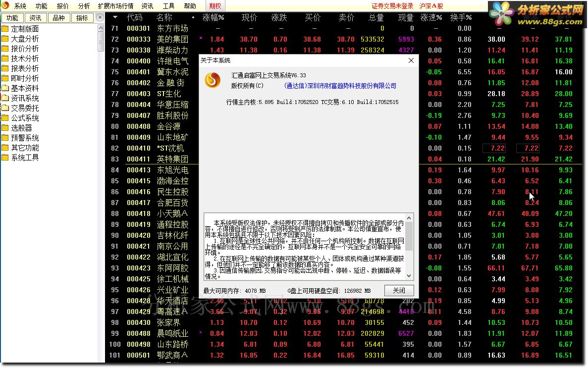Sort by 涨幅% column header
Viewport: 588px width, 368px height.
213,17
